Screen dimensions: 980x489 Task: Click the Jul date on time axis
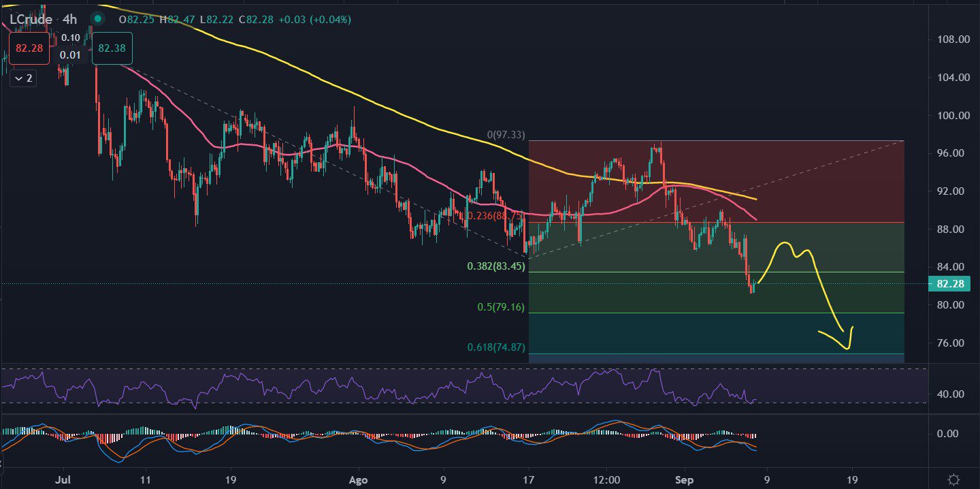click(x=62, y=479)
